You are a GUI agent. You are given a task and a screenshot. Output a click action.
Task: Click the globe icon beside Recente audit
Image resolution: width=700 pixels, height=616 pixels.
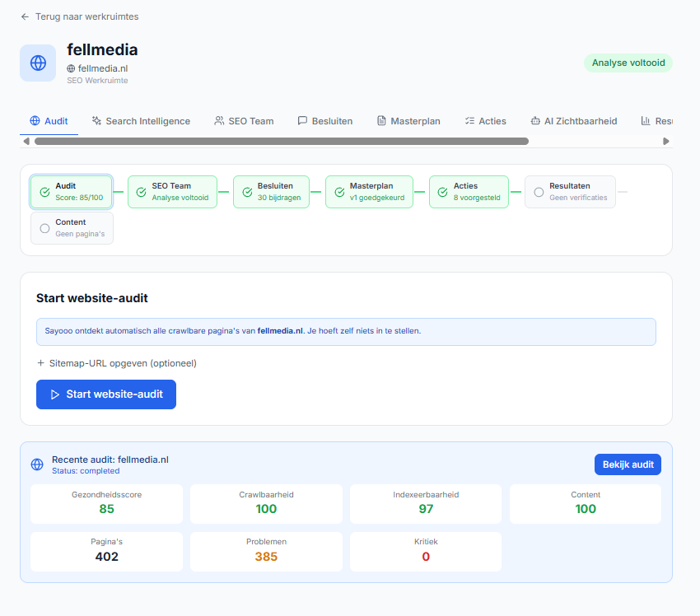(37, 464)
